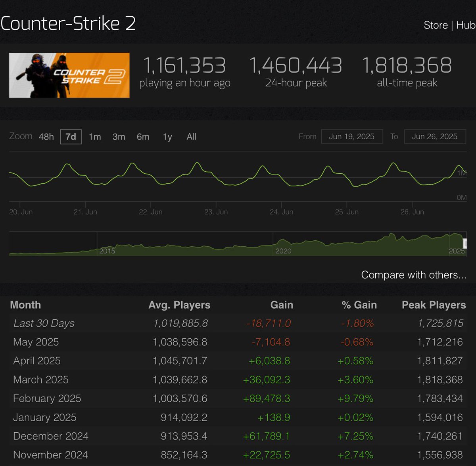Image resolution: width=476 pixels, height=466 pixels.
Task: Click the -0.68% gain value
Action: coord(357,342)
